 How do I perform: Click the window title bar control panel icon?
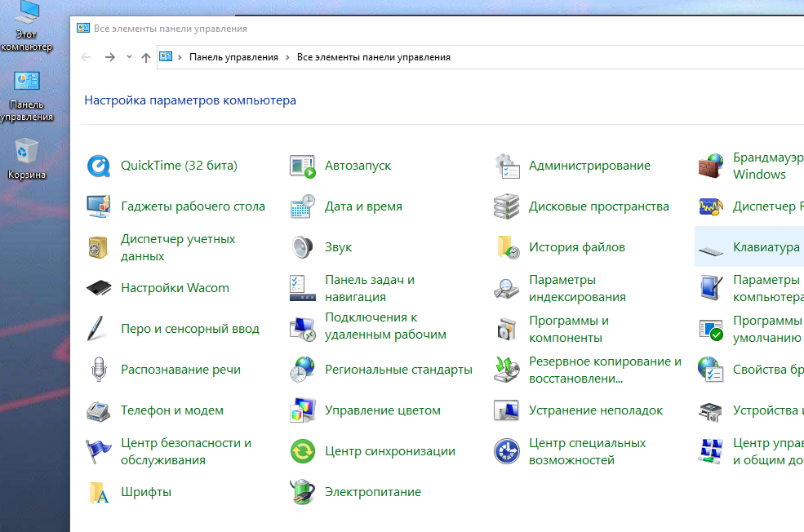83,29
